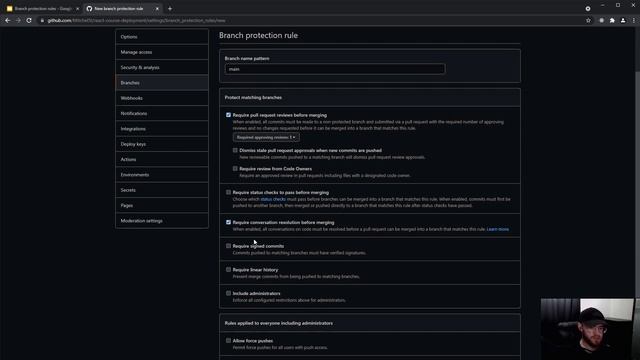Screen dimensions: 640x360
Task: Check Allow force pushes
Action: coord(228,341)
